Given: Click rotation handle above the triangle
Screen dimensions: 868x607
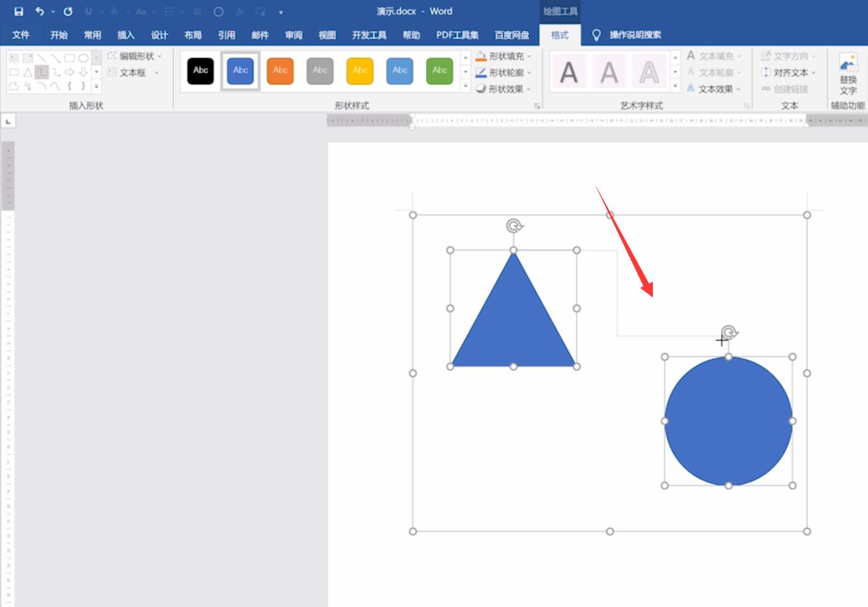Looking at the screenshot, I should point(514,225).
